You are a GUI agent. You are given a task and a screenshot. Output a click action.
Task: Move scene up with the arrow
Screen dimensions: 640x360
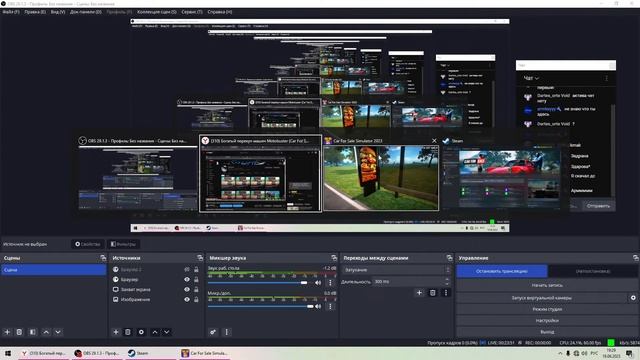[46, 332]
